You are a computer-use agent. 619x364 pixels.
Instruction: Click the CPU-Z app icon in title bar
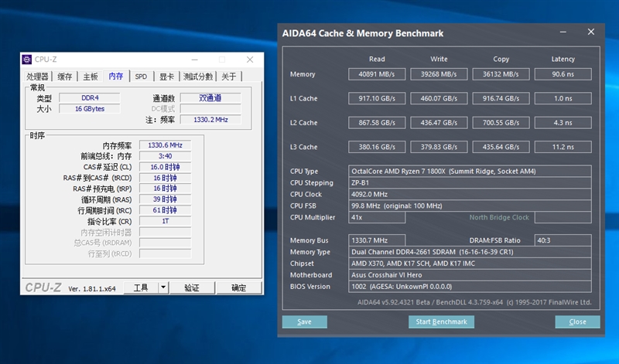click(27, 60)
